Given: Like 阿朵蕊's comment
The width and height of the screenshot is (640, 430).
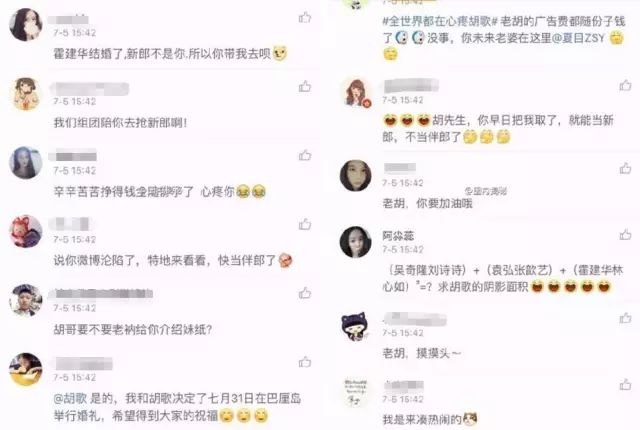Looking at the screenshot, I should [x=625, y=235].
